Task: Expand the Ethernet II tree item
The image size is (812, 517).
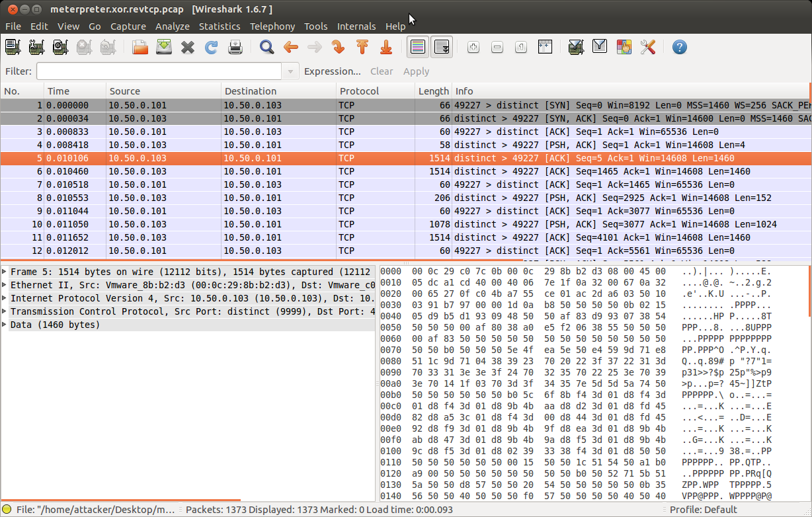Action: click(5, 285)
